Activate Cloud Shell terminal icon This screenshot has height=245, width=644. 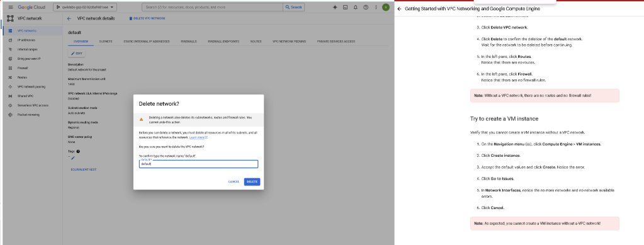pos(345,8)
